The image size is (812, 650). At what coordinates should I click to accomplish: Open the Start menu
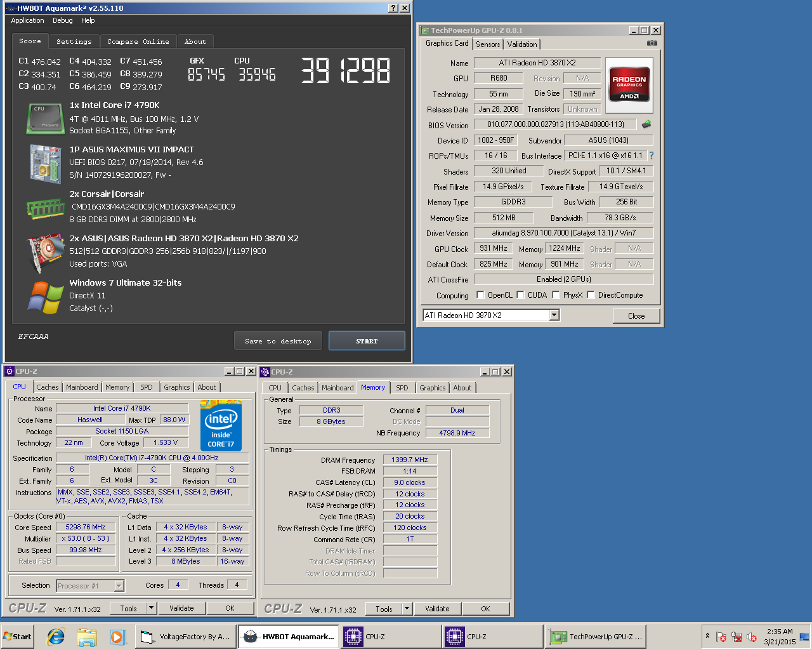18,637
